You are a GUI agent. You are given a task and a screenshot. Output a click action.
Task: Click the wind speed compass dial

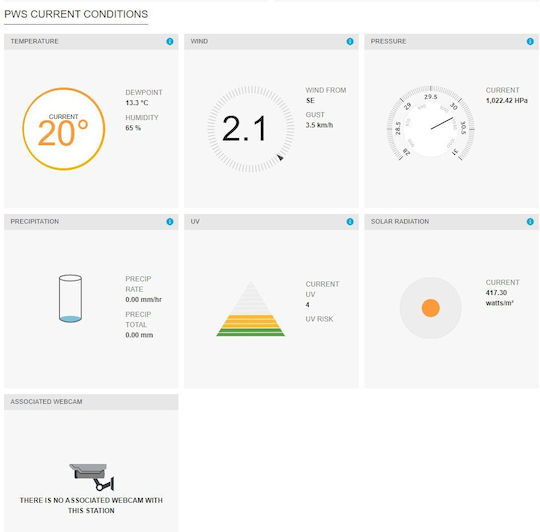coord(251,129)
